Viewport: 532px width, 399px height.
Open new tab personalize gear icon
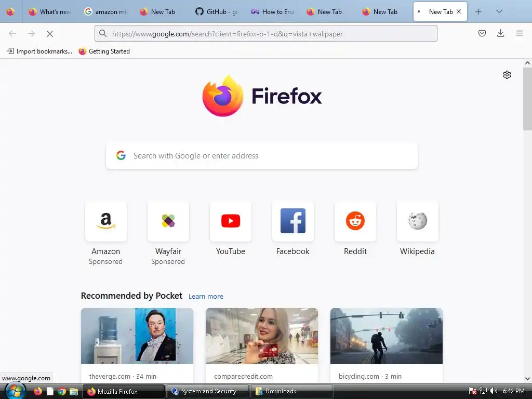[x=507, y=75]
